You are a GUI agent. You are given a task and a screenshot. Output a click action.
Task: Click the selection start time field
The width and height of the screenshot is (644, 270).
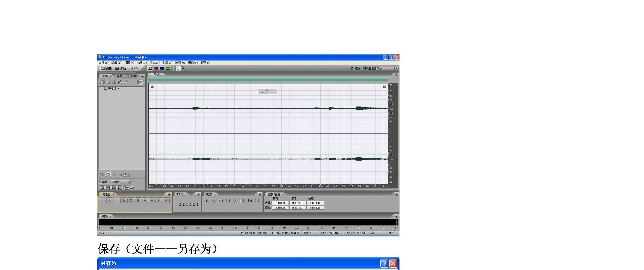[x=280, y=203]
